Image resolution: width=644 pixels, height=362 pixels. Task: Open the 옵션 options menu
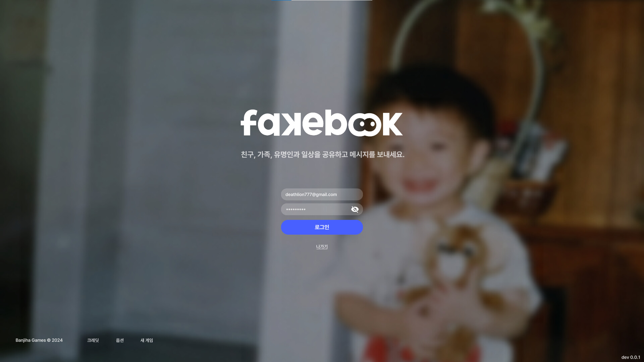tap(120, 340)
